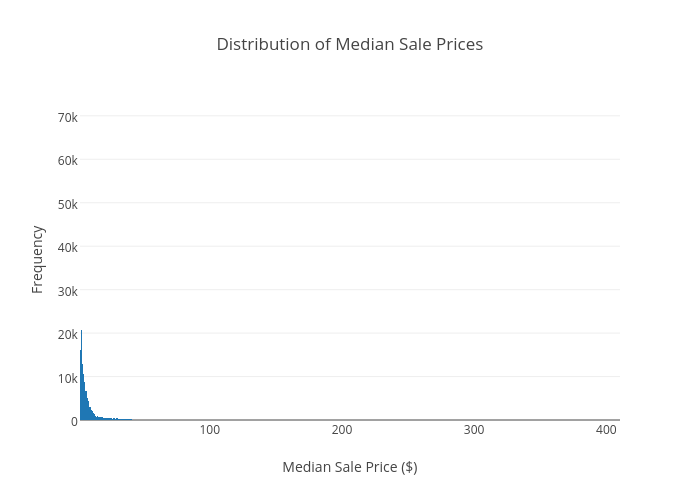Click the 'Median Sale Price ($)' x-axis title
Image resolution: width=700 pixels, height=500 pixels.
pyautogui.click(x=349, y=467)
